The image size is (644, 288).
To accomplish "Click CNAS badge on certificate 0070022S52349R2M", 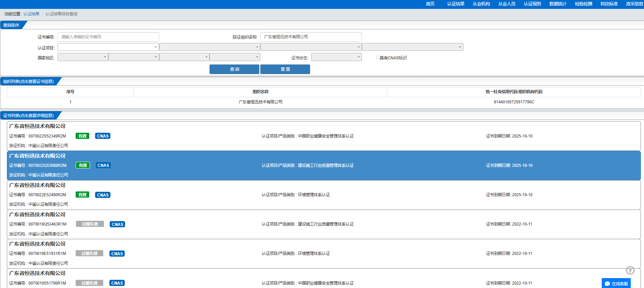I will [103, 136].
